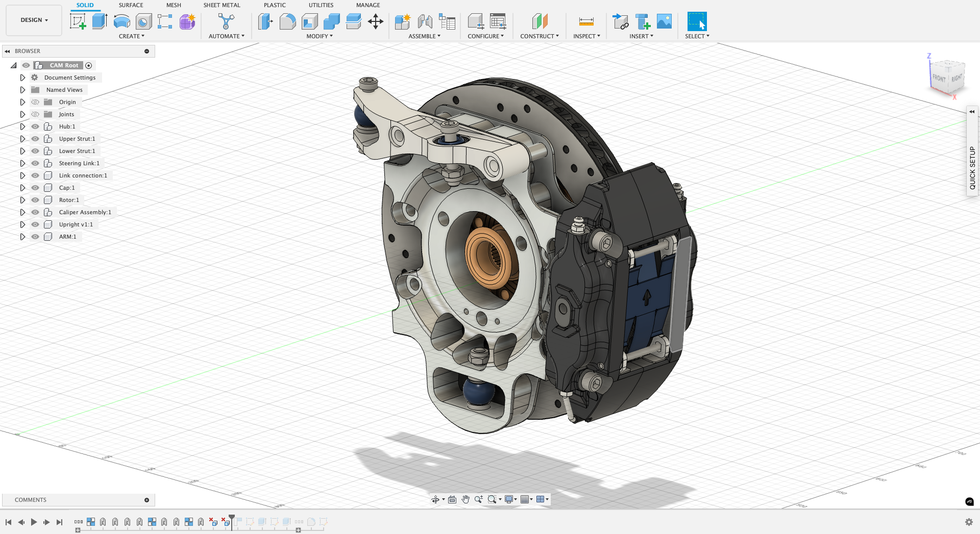
Task: Switch to the MANAGE tab
Action: (x=368, y=5)
